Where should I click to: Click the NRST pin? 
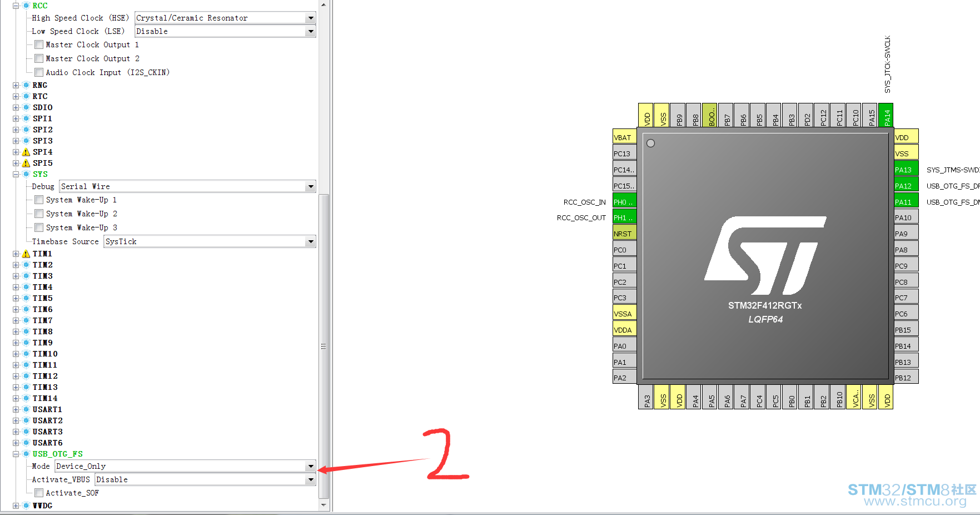click(624, 233)
